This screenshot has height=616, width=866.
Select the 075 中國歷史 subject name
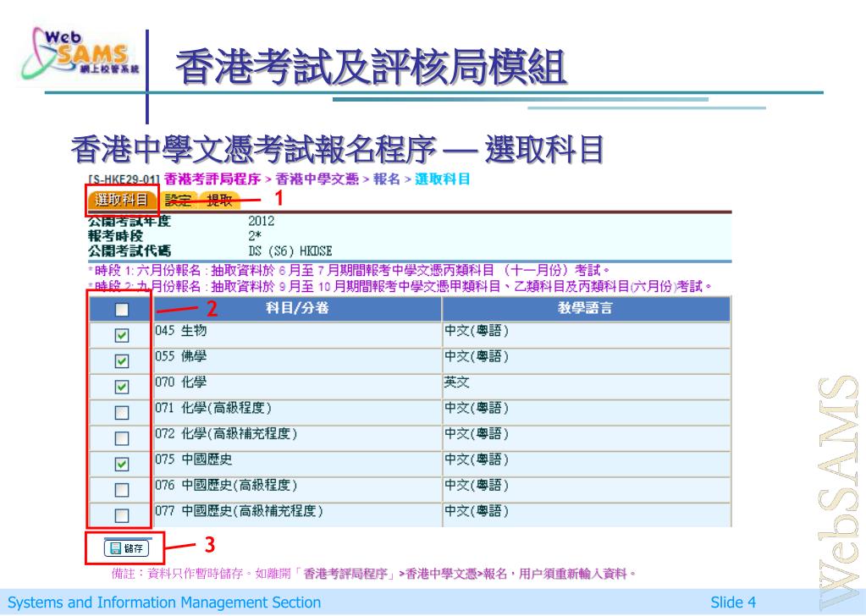pos(194,459)
